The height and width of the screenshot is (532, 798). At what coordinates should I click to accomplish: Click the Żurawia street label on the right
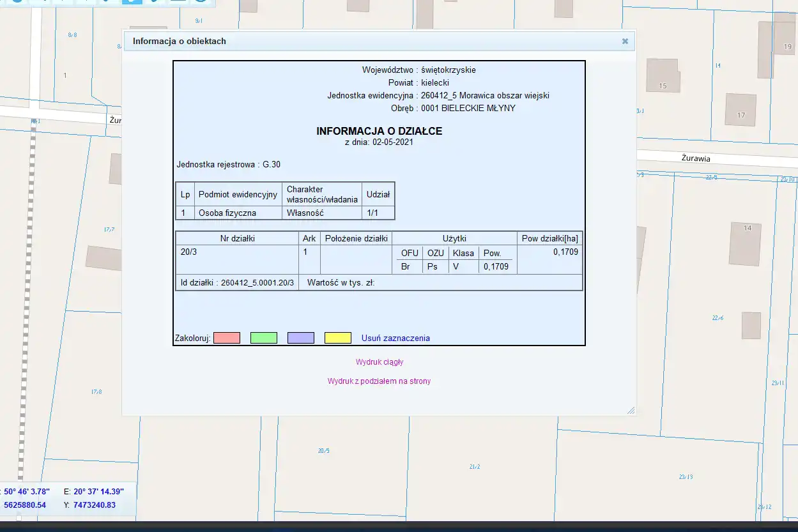pos(696,158)
